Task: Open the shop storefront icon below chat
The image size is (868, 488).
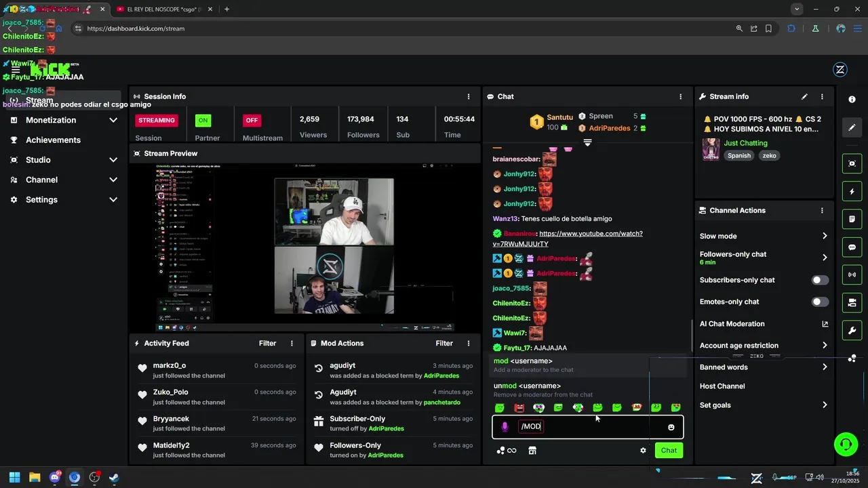Action: point(532,450)
